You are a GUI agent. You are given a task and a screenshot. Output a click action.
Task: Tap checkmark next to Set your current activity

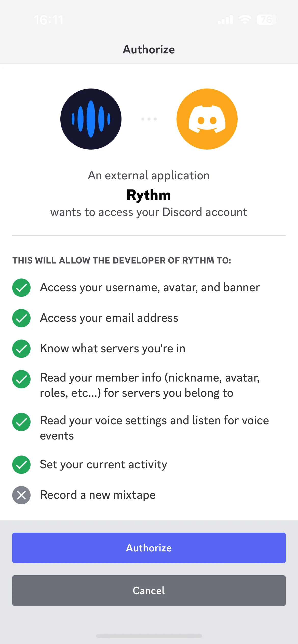pyautogui.click(x=21, y=465)
